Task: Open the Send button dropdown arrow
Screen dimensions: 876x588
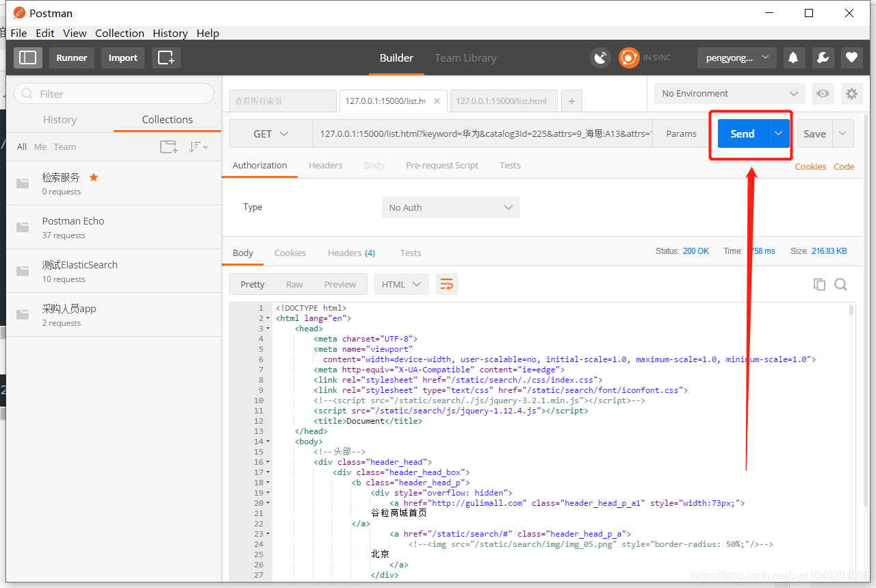Action: click(x=778, y=133)
